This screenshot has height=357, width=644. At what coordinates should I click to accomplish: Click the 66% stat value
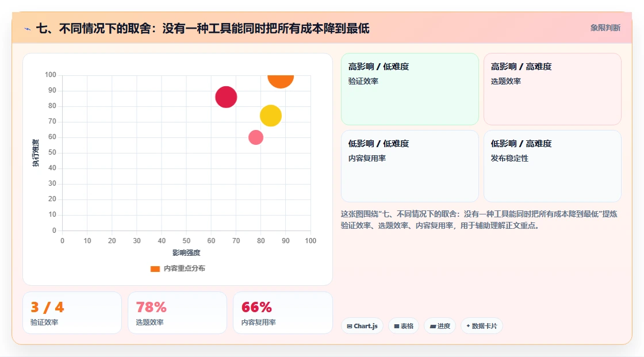[x=256, y=308]
